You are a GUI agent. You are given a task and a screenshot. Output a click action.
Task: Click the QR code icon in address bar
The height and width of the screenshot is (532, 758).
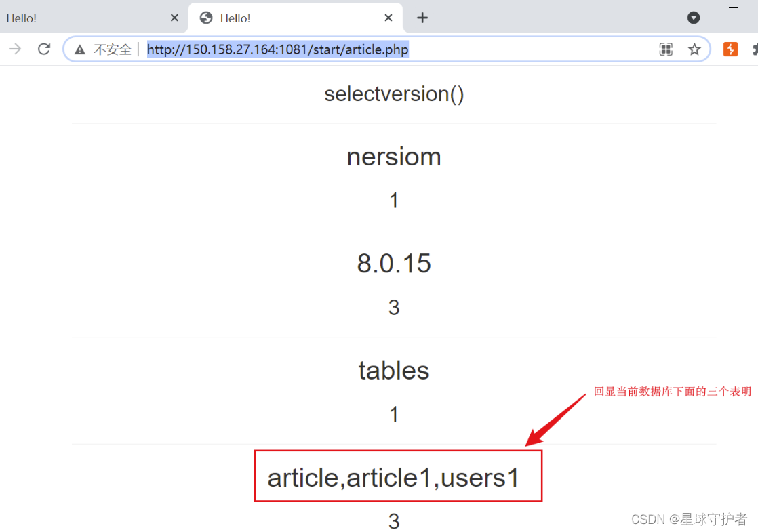click(x=666, y=49)
